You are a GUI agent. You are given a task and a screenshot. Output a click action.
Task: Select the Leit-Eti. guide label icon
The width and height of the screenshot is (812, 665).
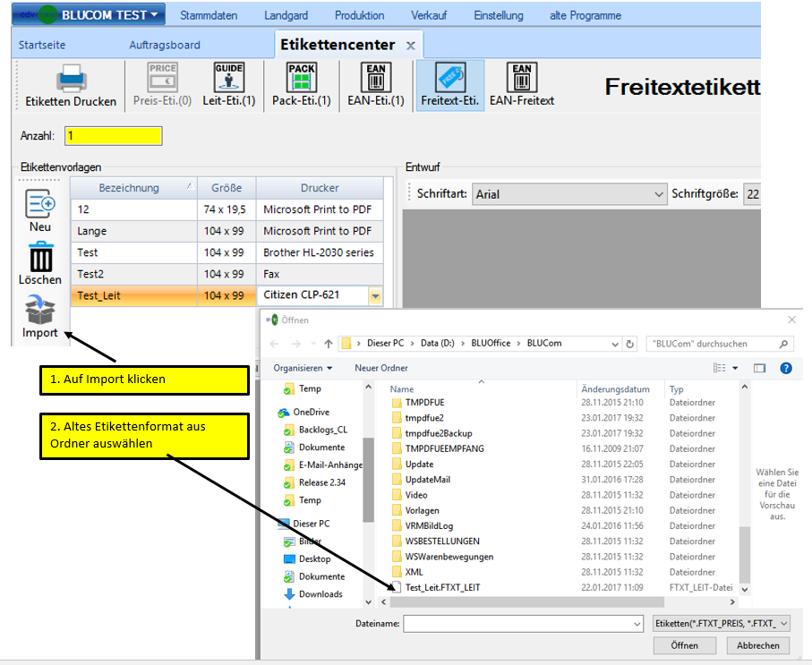[228, 78]
